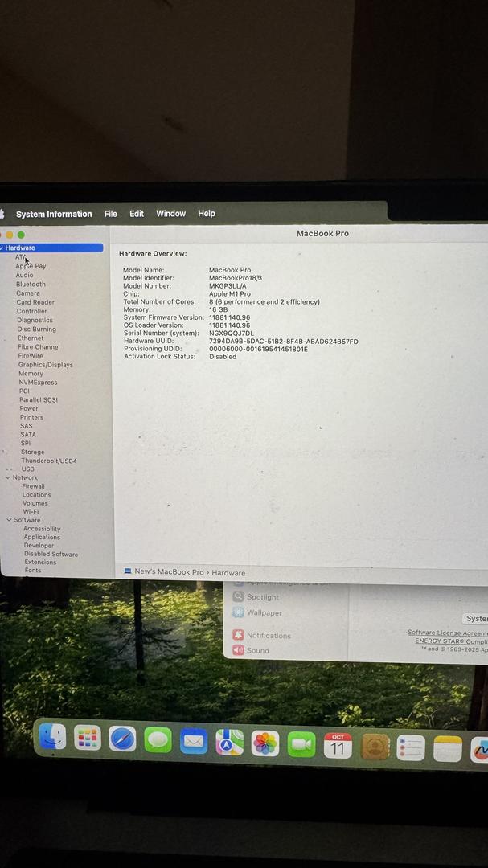Screen dimensions: 488x868
Task: Open Messages app in the Dock
Action: pos(158,740)
